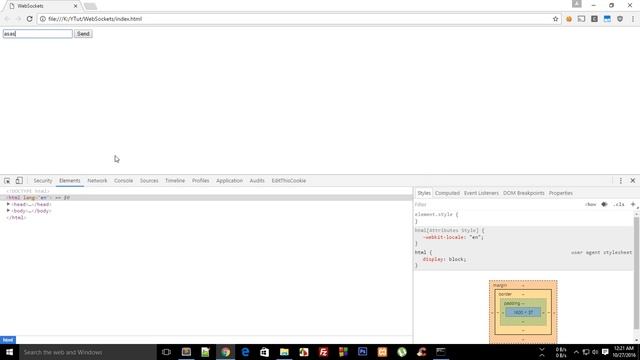Image resolution: width=640 pixels, height=360 pixels.
Task: Show hidden system tray icons chevron
Action: point(576,352)
